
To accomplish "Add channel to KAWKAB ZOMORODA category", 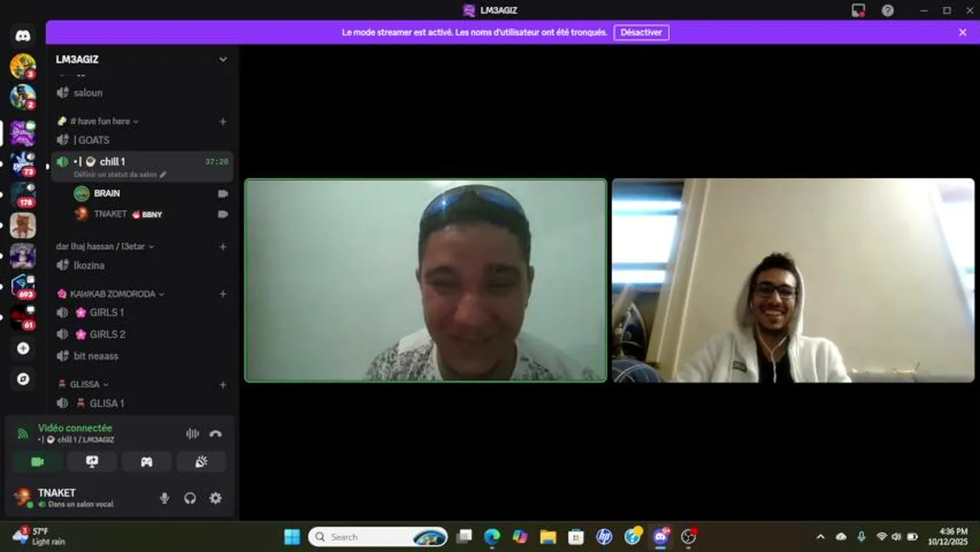I will (223, 294).
